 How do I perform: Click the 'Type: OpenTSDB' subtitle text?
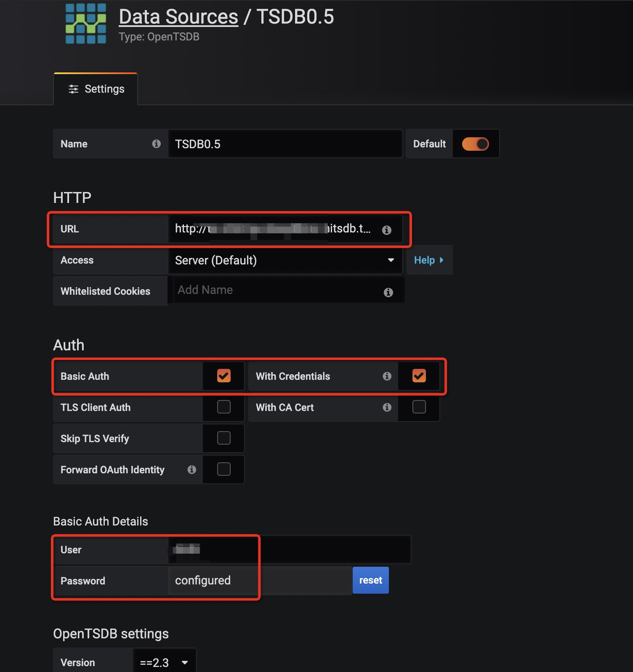(159, 37)
